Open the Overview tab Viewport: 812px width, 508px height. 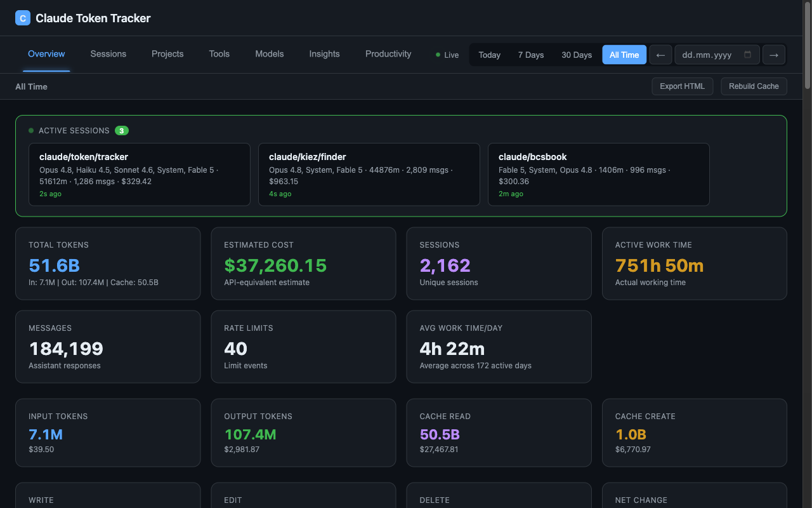[x=46, y=54]
